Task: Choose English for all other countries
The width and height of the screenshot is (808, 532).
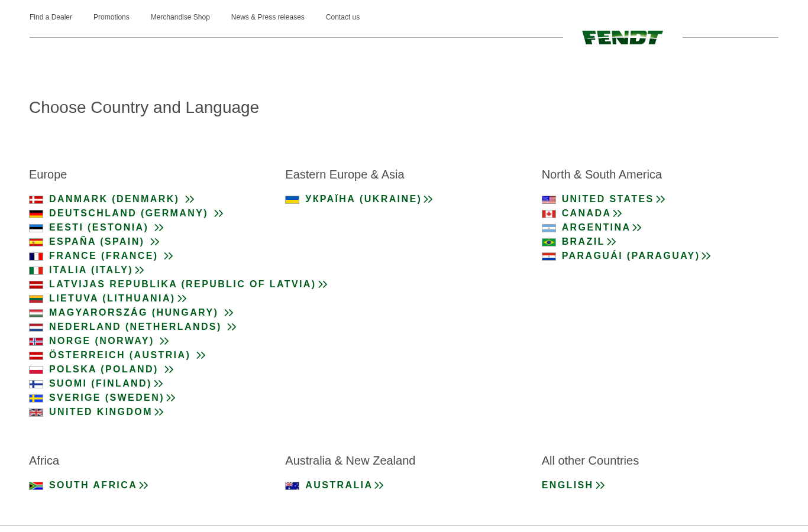Action: [573, 485]
